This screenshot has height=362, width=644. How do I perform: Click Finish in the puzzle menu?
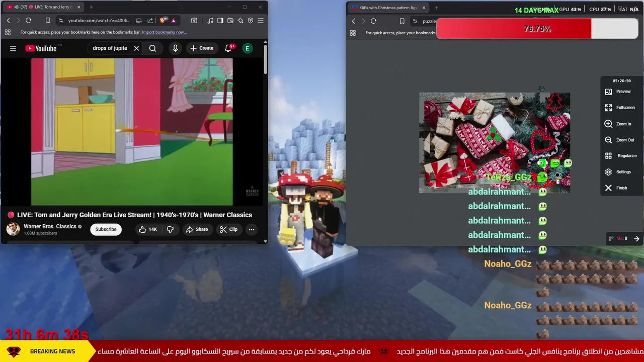pyautogui.click(x=615, y=188)
